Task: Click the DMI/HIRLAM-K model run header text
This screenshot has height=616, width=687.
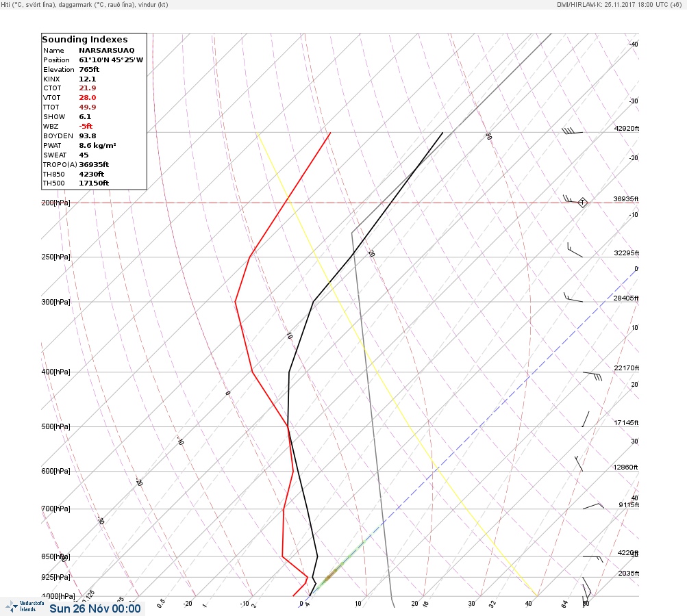Action: pos(619,4)
